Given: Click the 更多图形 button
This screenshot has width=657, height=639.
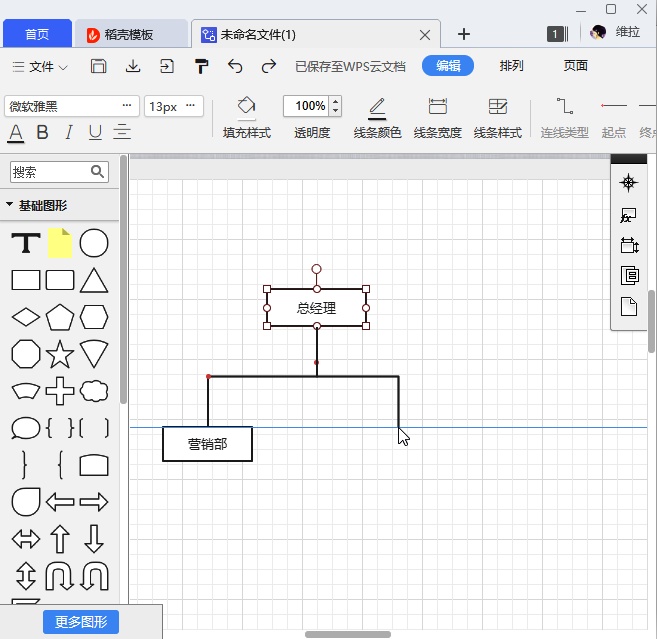Looking at the screenshot, I should (81, 622).
